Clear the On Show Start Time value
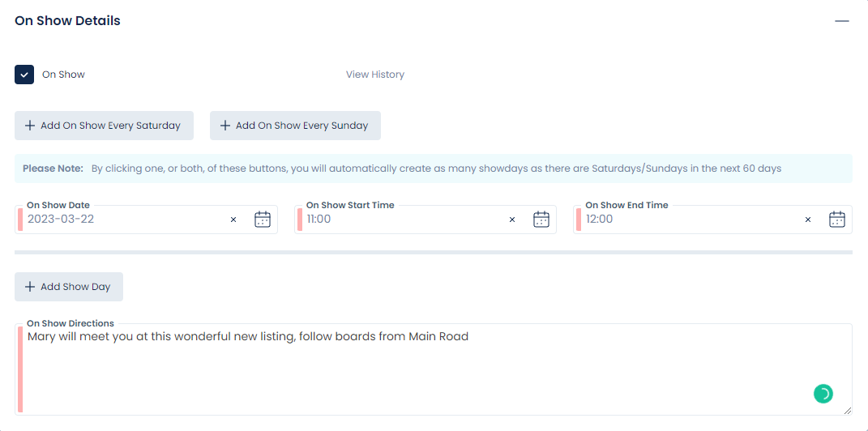868x431 pixels. click(512, 220)
